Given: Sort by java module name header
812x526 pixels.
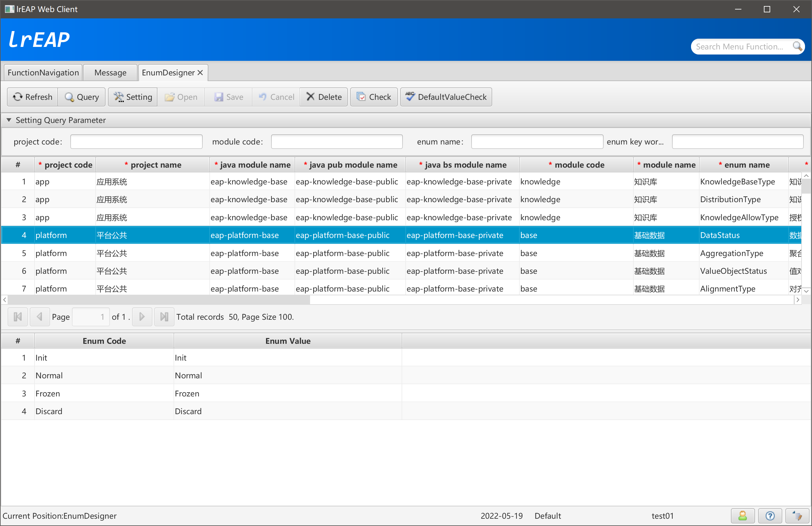Looking at the screenshot, I should [x=252, y=165].
